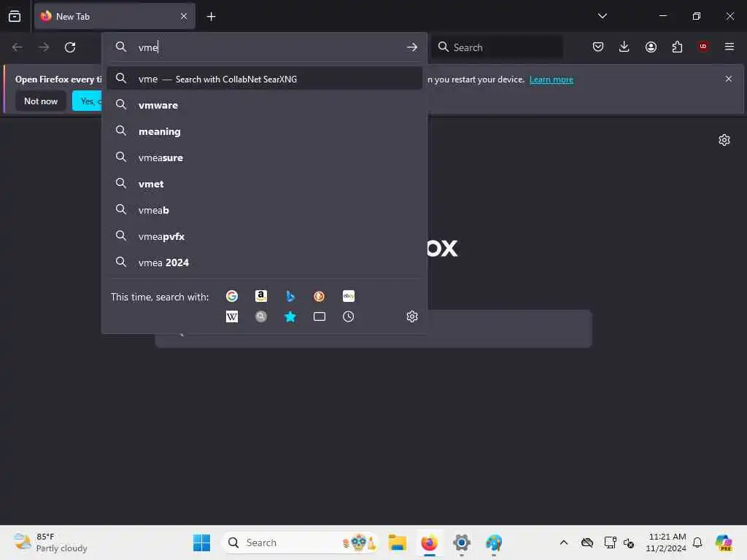Open the network tray icon
This screenshot has height=560, width=747.
610,542
